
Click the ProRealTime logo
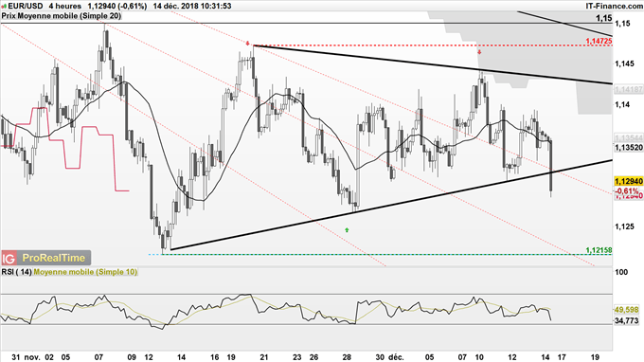pyautogui.click(x=54, y=258)
